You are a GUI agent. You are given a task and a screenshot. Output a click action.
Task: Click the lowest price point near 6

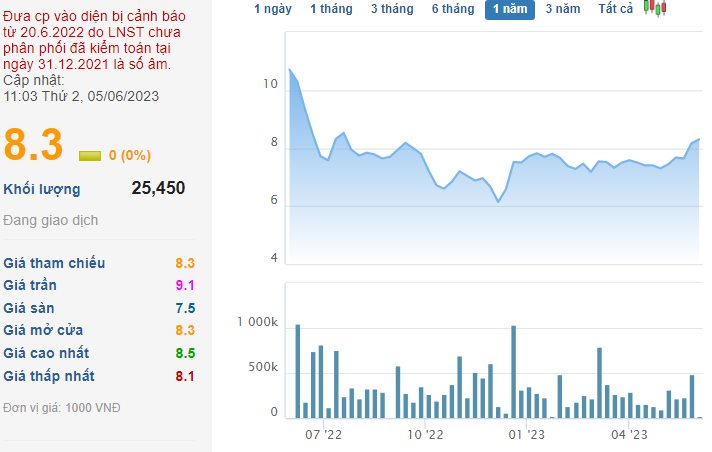[x=499, y=202]
